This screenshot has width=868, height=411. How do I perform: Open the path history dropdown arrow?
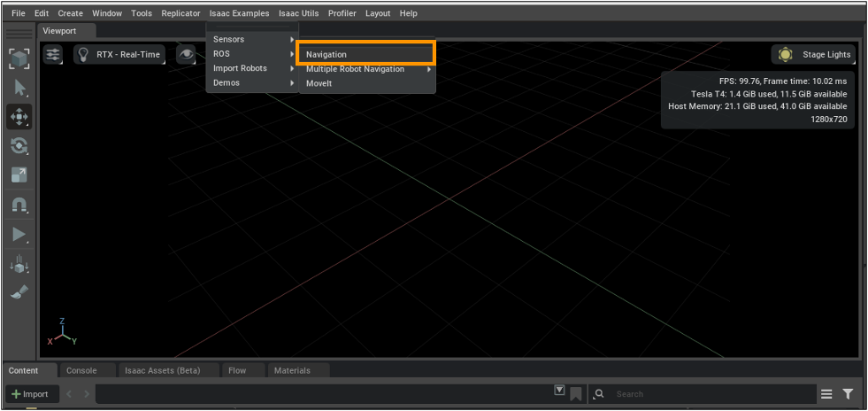click(x=559, y=391)
